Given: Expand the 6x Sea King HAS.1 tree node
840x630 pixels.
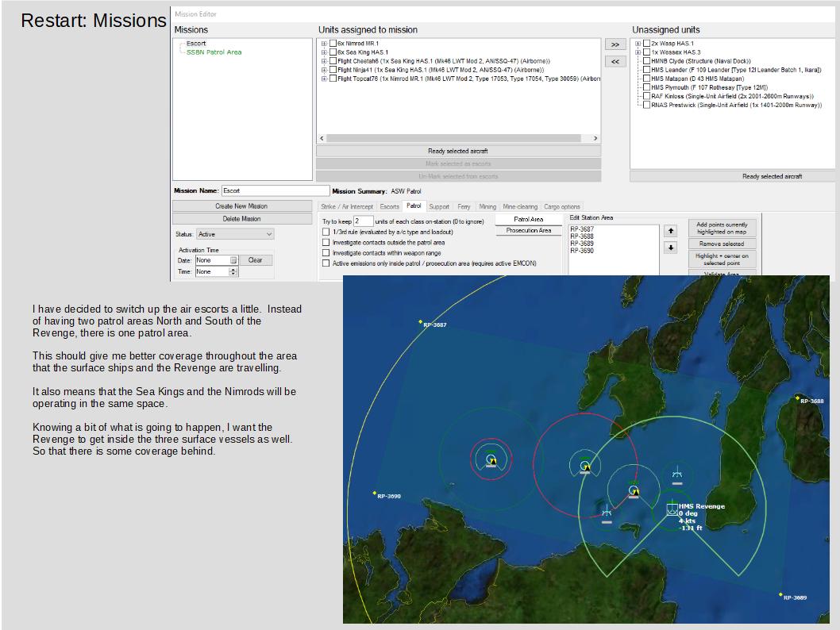Looking at the screenshot, I should (x=324, y=52).
